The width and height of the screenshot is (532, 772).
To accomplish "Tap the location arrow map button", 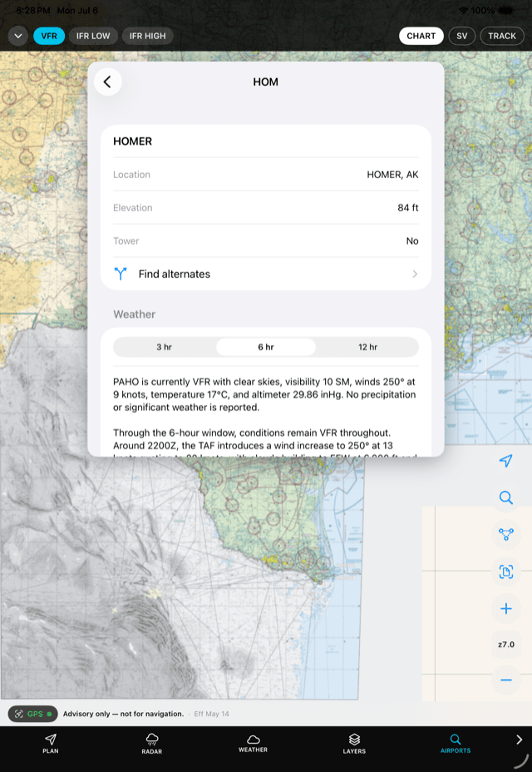I will pos(506,461).
